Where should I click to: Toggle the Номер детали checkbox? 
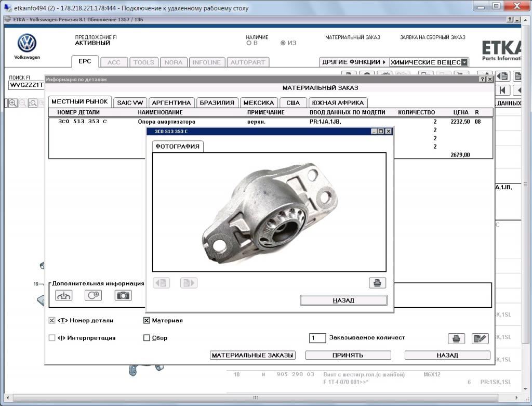[52, 320]
